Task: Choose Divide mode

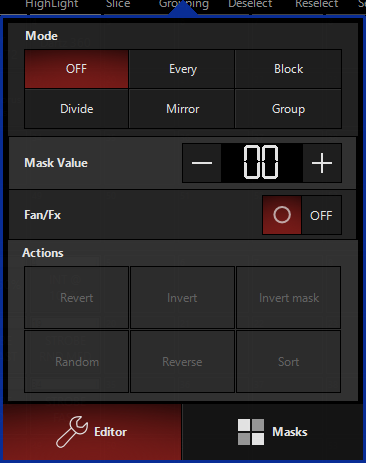Action: click(x=76, y=109)
